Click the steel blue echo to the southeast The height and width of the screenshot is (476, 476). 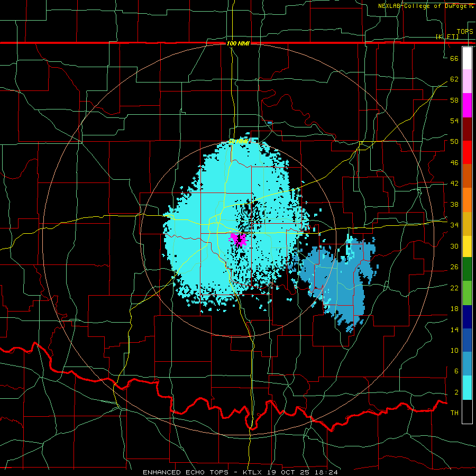tap(337, 282)
